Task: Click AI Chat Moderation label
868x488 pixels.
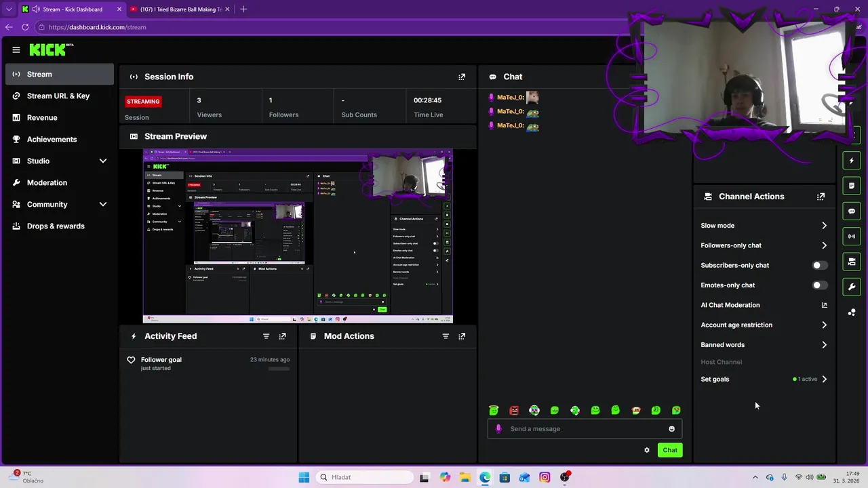Action: click(730, 305)
